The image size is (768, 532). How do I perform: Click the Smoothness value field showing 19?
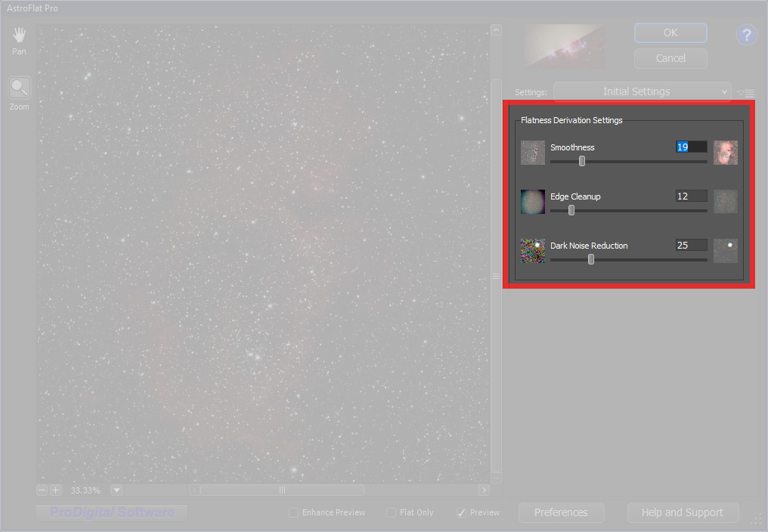point(691,147)
